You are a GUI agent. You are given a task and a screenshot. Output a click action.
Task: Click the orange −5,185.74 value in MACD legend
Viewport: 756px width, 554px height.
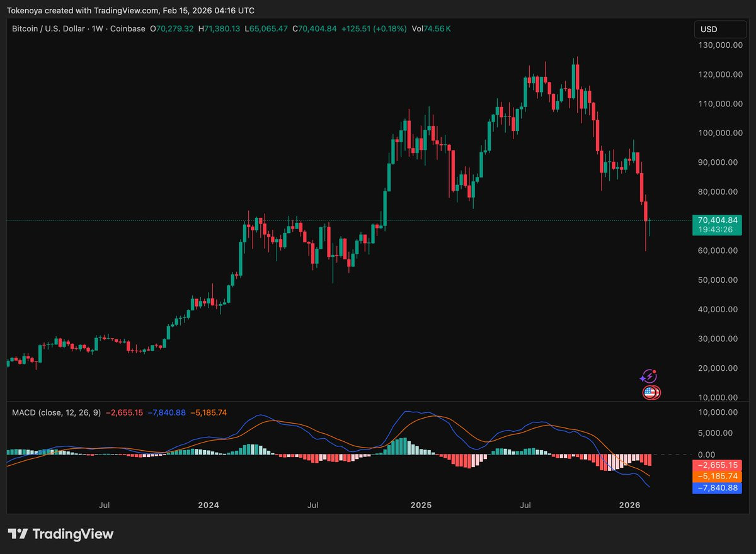coord(210,412)
